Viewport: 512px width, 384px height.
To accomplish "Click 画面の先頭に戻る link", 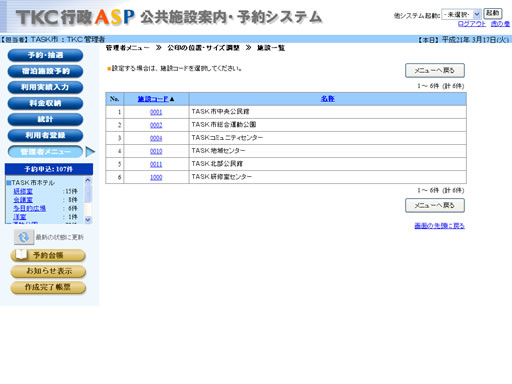I will [x=439, y=226].
